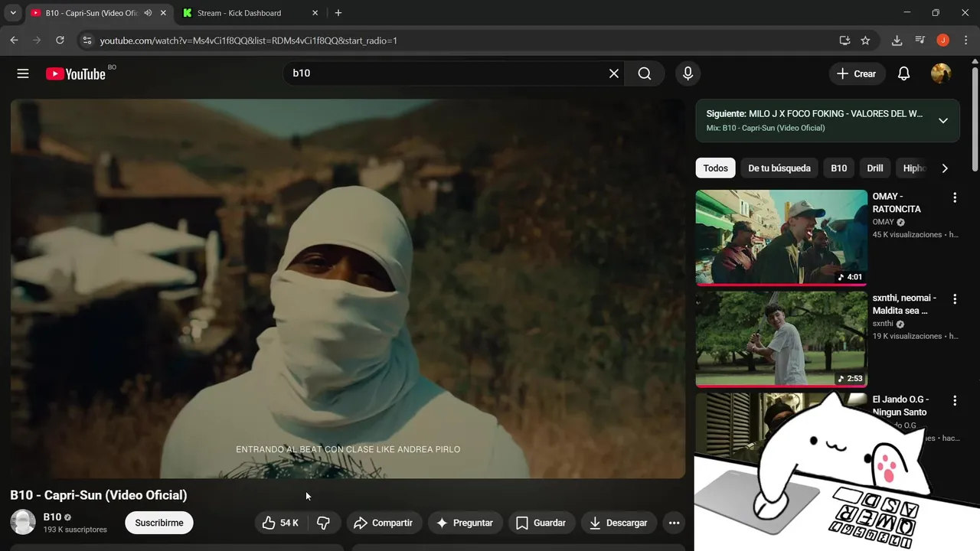
Task: Open options menu for sxnthi Maldita sea
Action: click(954, 298)
